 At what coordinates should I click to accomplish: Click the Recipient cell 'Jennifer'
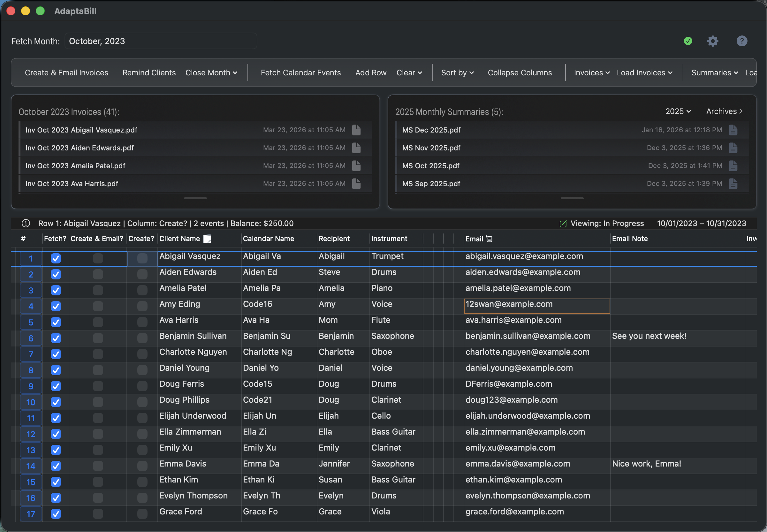point(343,466)
